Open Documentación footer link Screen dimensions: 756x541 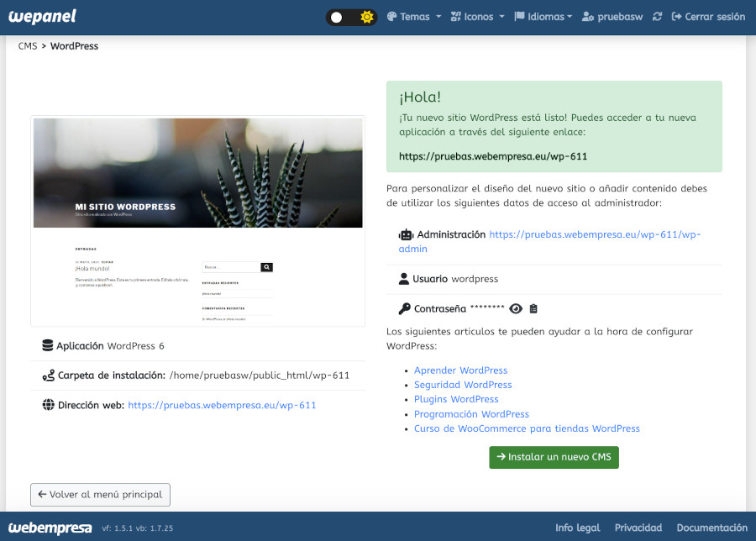click(x=712, y=528)
